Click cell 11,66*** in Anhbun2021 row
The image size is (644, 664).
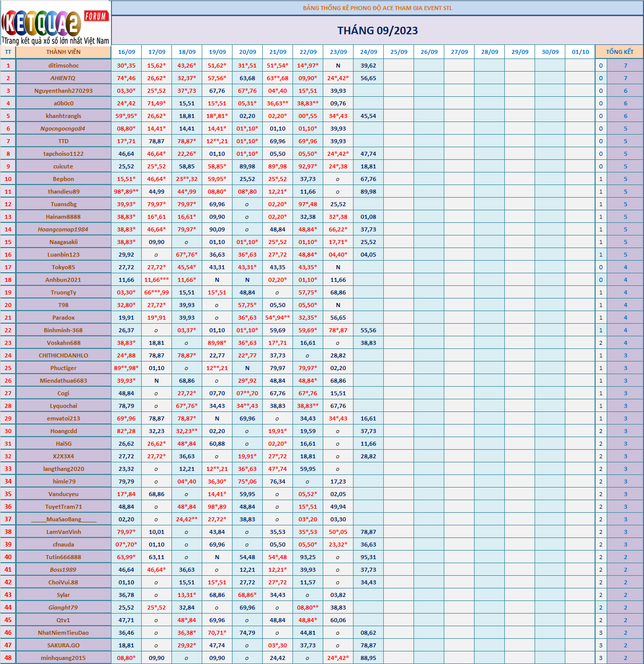point(157,280)
